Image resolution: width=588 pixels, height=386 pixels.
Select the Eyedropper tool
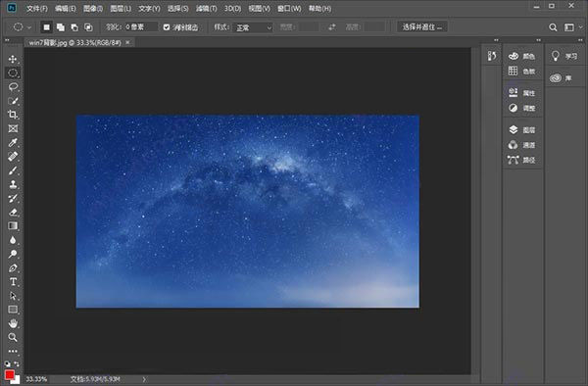[x=13, y=142]
